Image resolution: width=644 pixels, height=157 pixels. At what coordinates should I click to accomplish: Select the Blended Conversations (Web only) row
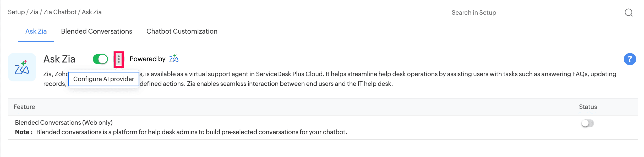click(64, 123)
